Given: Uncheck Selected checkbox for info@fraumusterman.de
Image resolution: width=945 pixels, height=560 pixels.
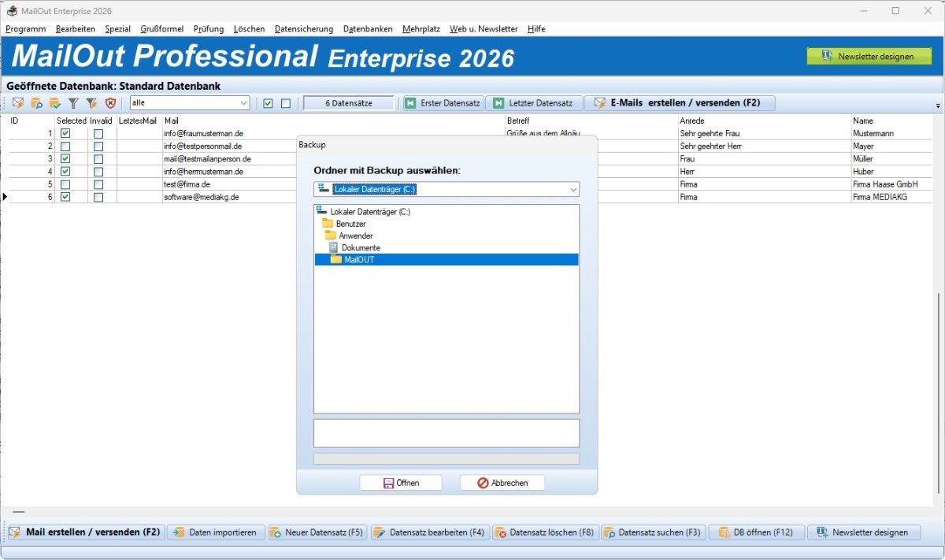Looking at the screenshot, I should pyautogui.click(x=65, y=134).
